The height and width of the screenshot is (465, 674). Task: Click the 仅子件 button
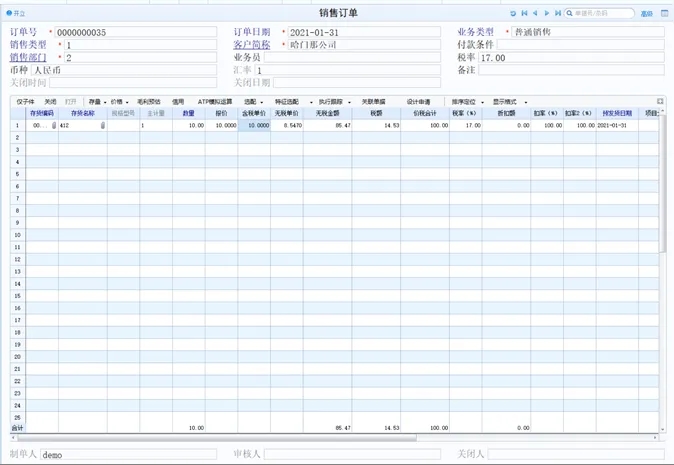[x=26, y=102]
